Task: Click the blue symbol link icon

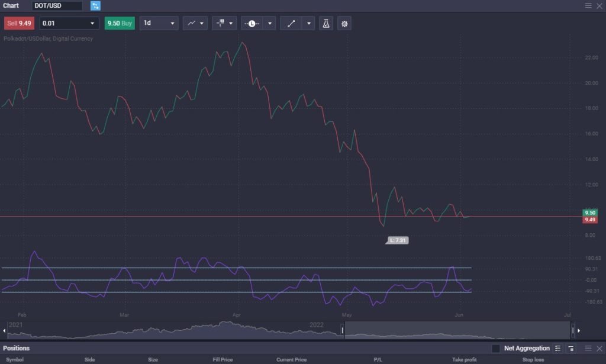Action: [95, 6]
